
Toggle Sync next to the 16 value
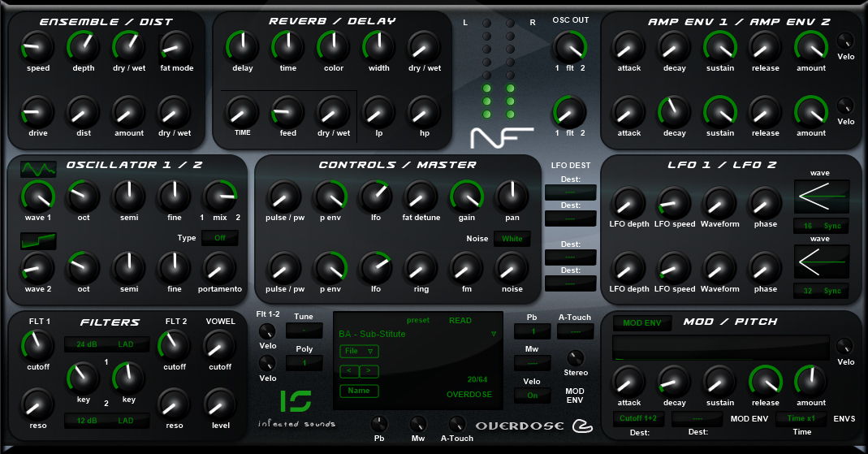coord(832,226)
